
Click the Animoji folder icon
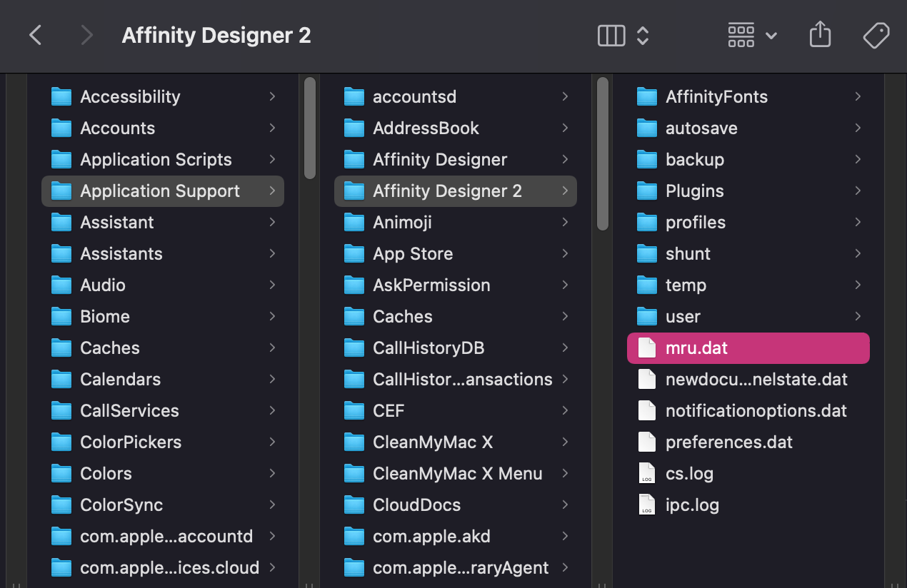click(x=355, y=222)
